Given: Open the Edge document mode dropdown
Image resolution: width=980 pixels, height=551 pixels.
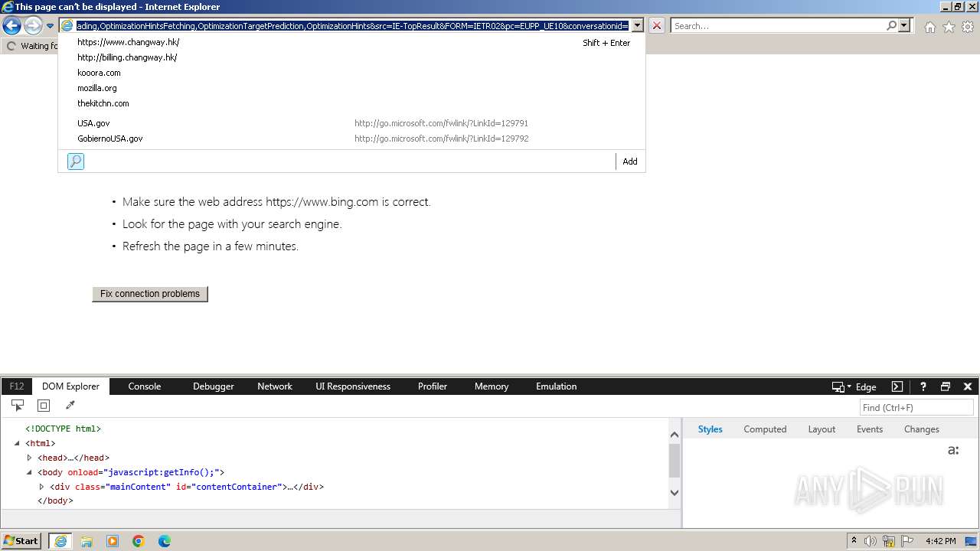Looking at the screenshot, I should tap(854, 387).
